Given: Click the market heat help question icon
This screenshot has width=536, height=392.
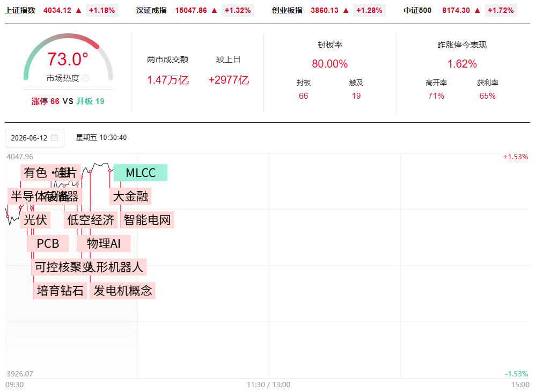Looking at the screenshot, I should click(86, 78).
